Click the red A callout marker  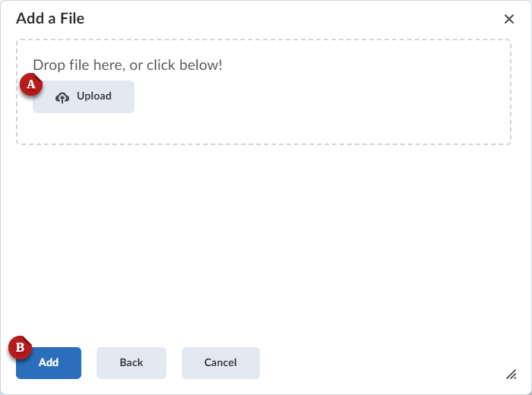pos(30,84)
